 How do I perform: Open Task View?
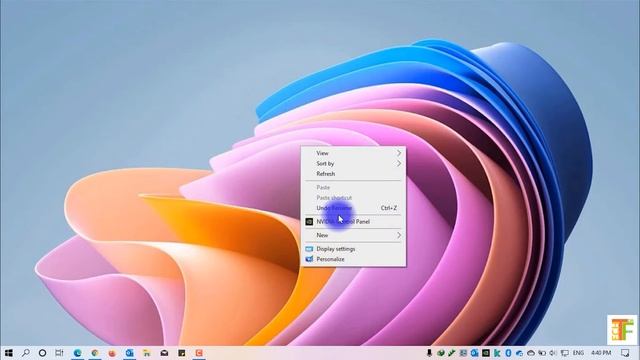pos(60,353)
